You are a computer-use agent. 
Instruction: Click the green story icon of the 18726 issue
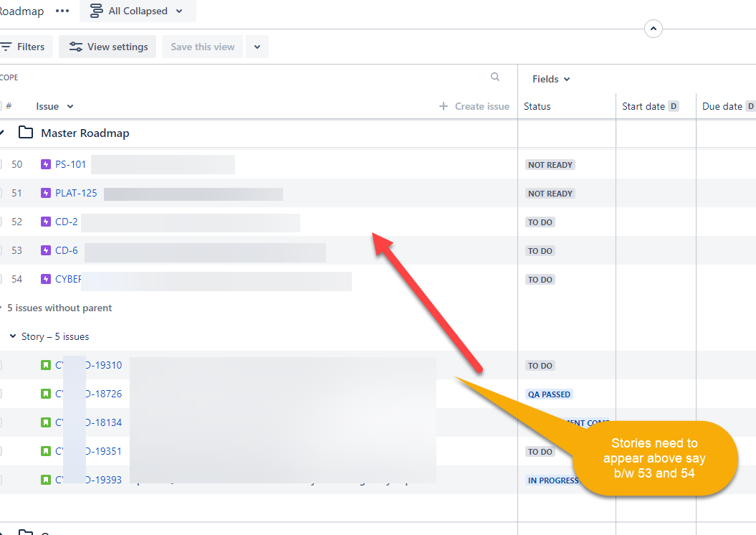(x=46, y=394)
